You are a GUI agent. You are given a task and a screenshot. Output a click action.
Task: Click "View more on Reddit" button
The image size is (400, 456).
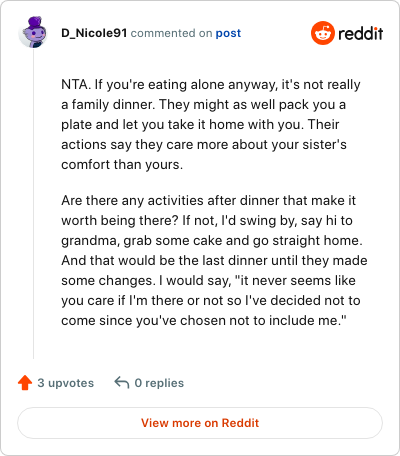click(200, 423)
